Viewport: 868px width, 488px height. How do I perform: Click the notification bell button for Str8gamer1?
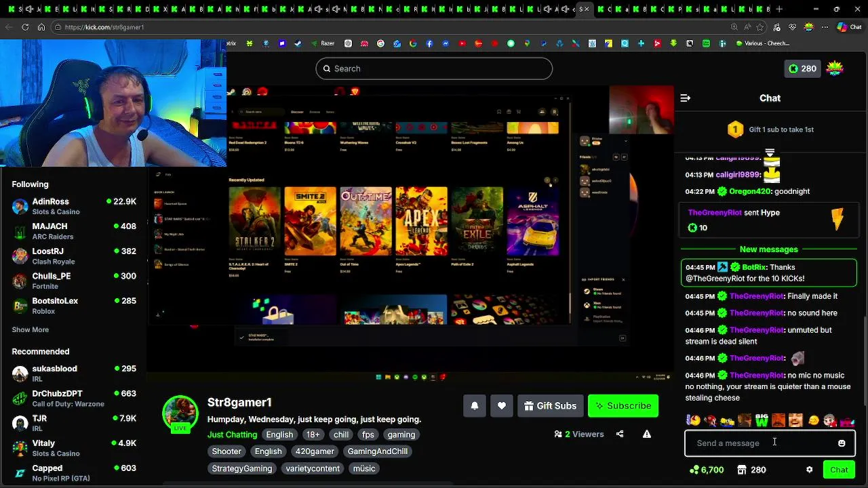point(475,406)
